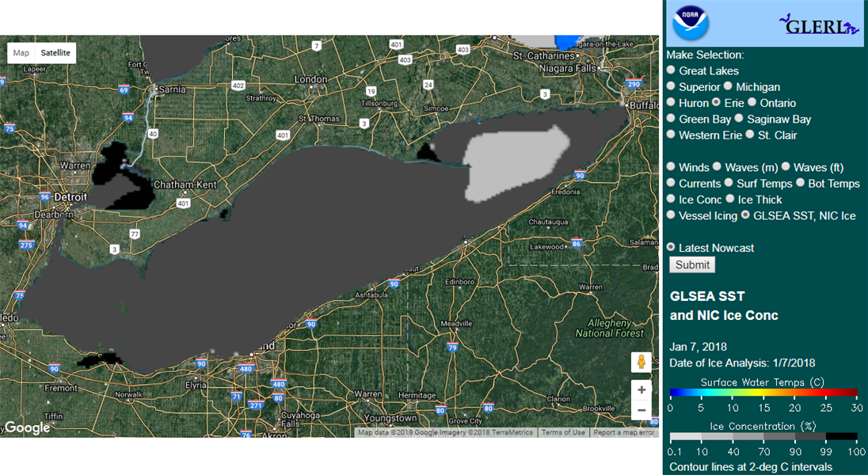Zoom out the map with minus button
This screenshot has width=868, height=475.
pyautogui.click(x=641, y=410)
